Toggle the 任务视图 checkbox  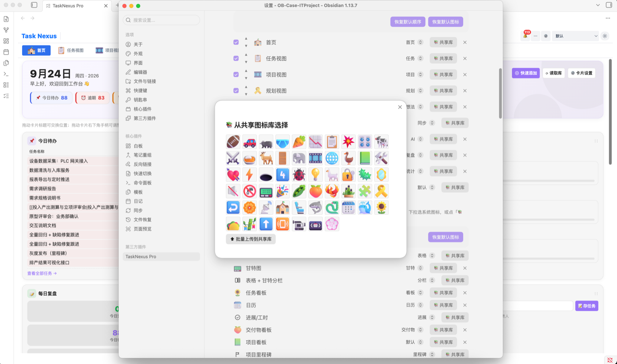pyautogui.click(x=236, y=58)
